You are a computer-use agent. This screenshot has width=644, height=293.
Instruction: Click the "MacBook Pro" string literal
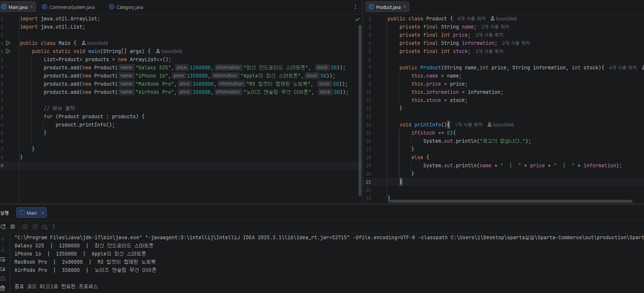coord(155,84)
